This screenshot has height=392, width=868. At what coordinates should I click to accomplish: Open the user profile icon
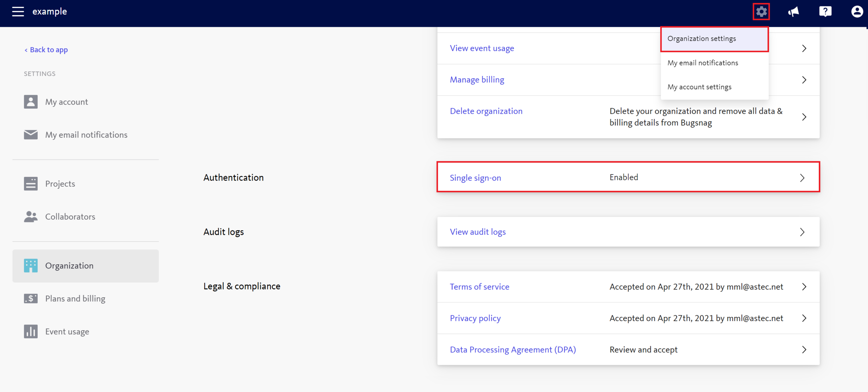click(x=857, y=12)
